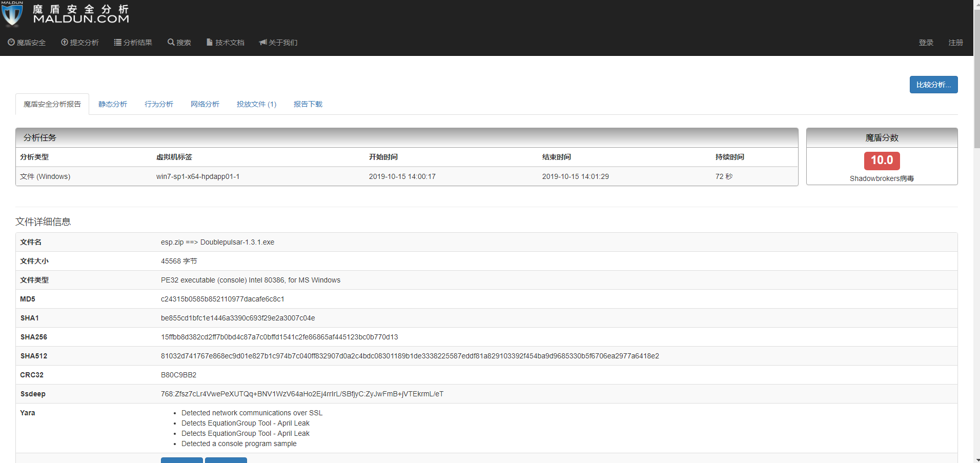This screenshot has width=980, height=463.
Task: Click the 比较分析... button
Action: click(x=934, y=85)
